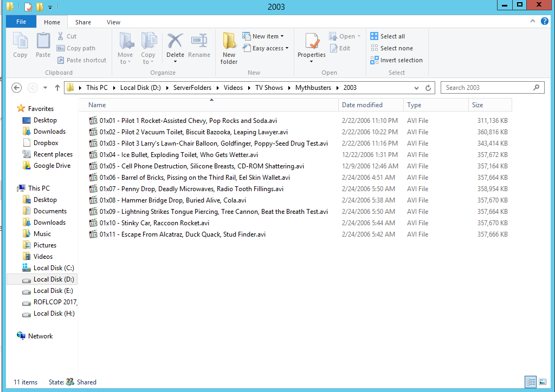Select Local Disk (C:) in navigation pane
This screenshot has width=555, height=392.
53,268
